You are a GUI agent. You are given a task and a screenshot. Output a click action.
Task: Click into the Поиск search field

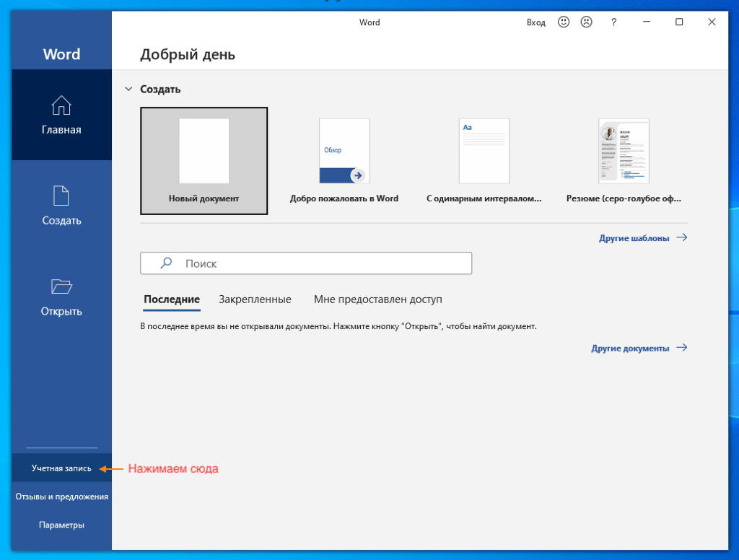(x=306, y=263)
